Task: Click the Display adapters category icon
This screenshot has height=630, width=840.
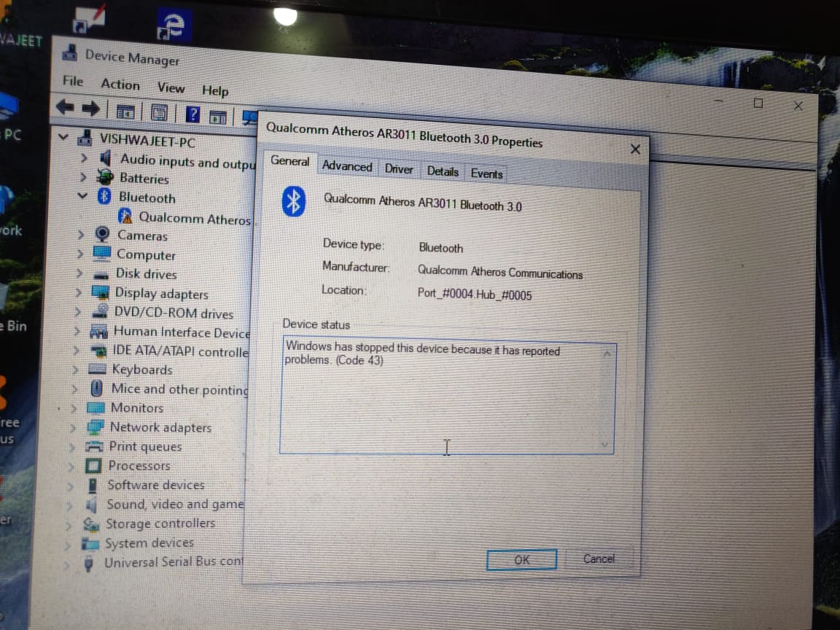Action: pos(100,292)
